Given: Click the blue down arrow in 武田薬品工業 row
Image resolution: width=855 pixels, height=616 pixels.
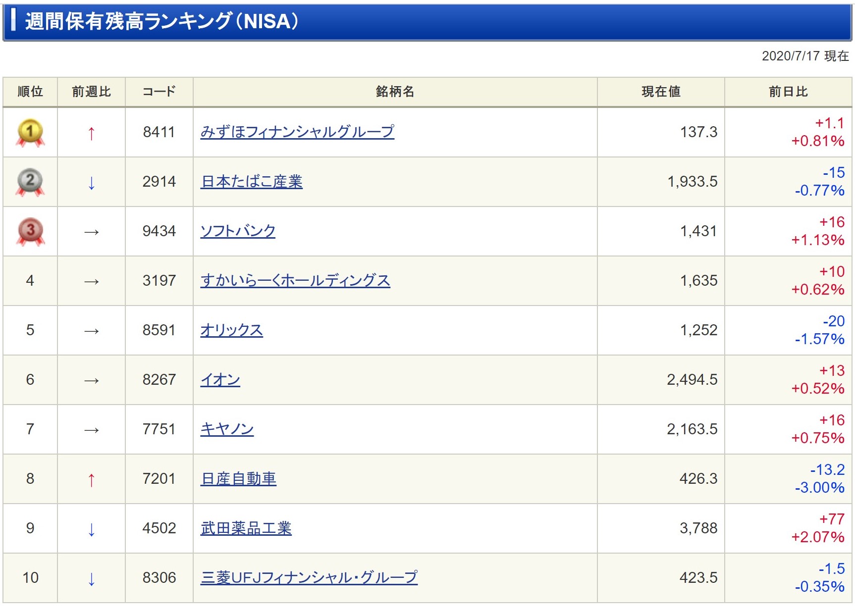Looking at the screenshot, I should click(91, 529).
